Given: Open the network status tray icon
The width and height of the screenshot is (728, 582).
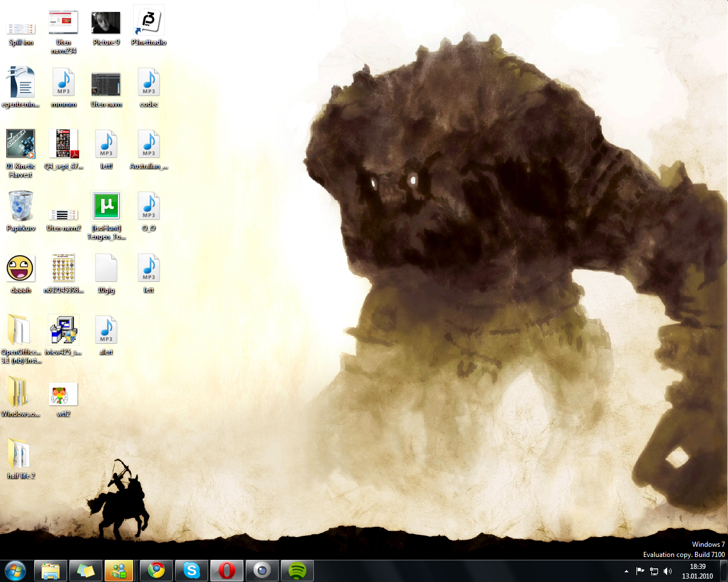Looking at the screenshot, I should click(x=654, y=571).
